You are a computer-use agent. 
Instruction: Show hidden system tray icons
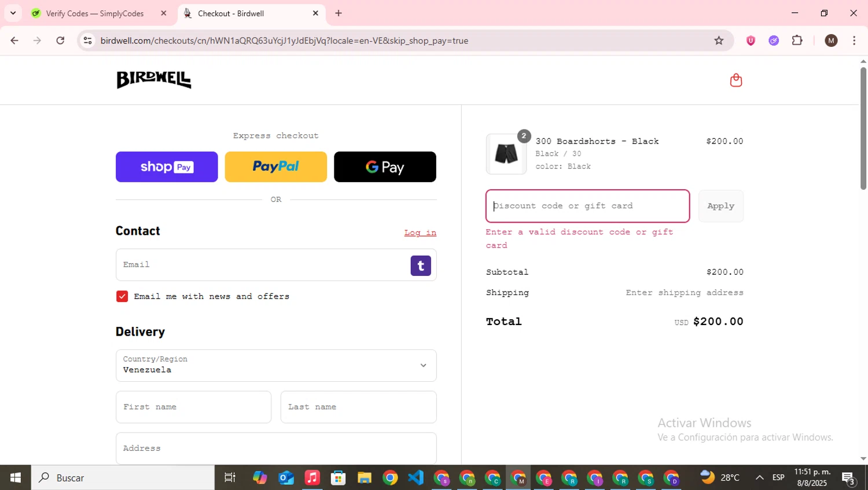pos(760,478)
